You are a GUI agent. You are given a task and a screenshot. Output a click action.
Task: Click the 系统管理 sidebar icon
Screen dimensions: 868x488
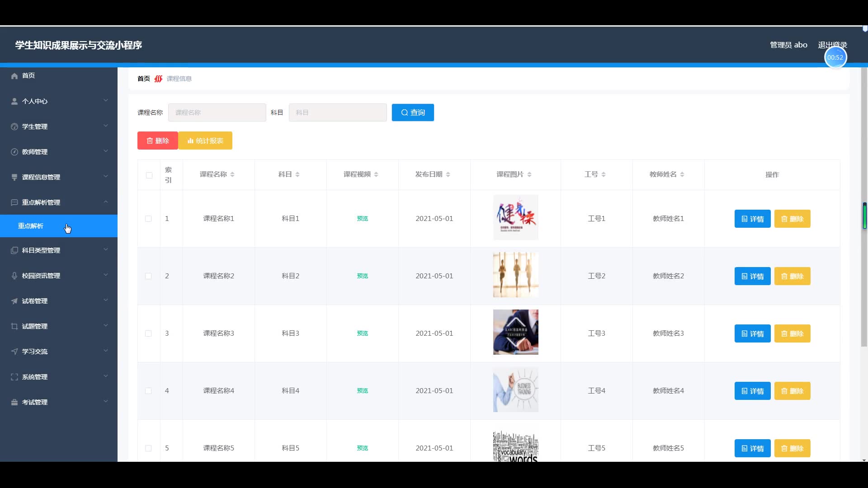14,377
